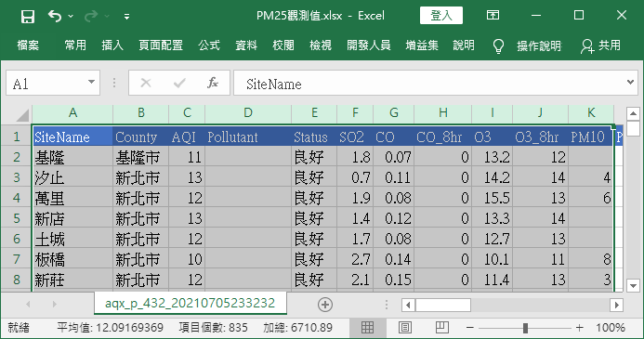Click horizontal scrollbar right arrow
The height and width of the screenshot is (339, 644).
tap(616, 305)
